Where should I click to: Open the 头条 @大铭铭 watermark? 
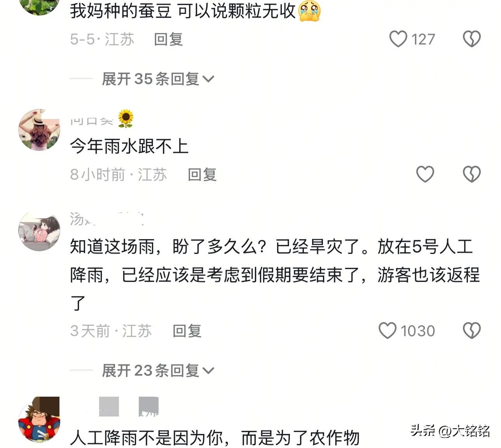point(450,430)
